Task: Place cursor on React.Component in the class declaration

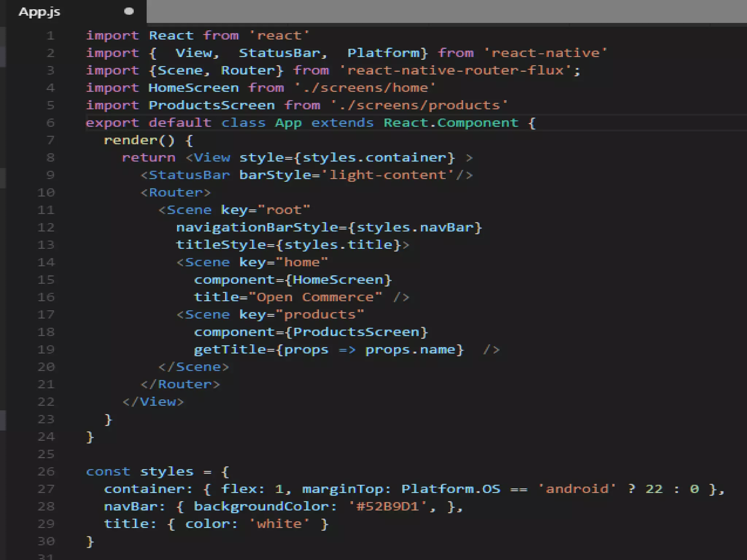Action: [450, 123]
